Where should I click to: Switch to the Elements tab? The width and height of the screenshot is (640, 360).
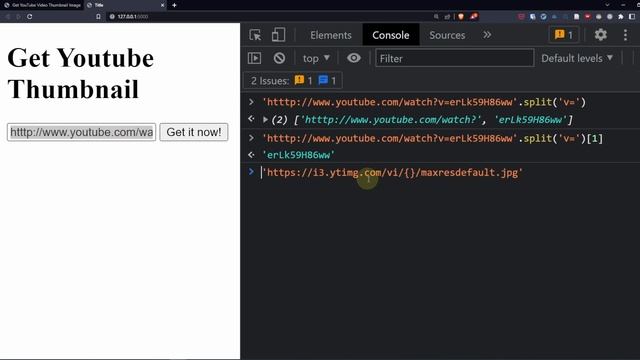331,35
